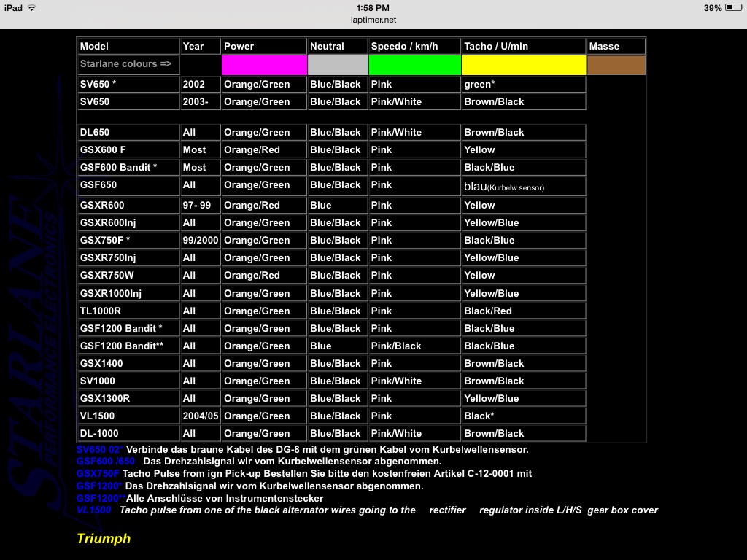Click the yellow Triumph heading
Screen dimensions: 747x560
click(x=104, y=539)
